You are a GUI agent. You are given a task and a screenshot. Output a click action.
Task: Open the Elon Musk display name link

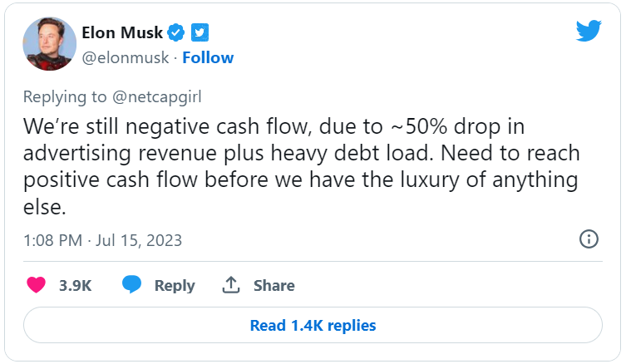(x=122, y=32)
